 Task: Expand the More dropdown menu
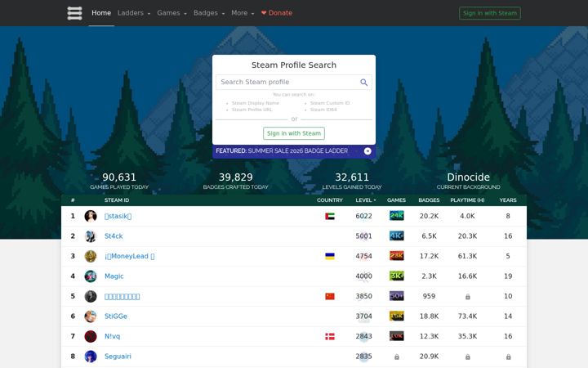243,13
